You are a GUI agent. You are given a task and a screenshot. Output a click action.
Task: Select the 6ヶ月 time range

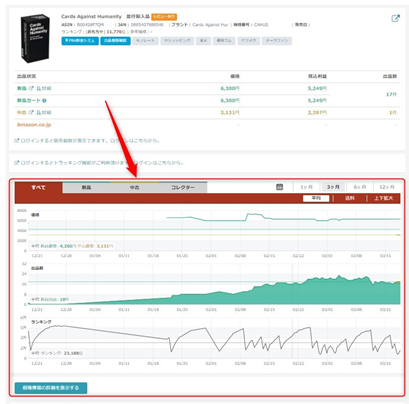[360, 187]
